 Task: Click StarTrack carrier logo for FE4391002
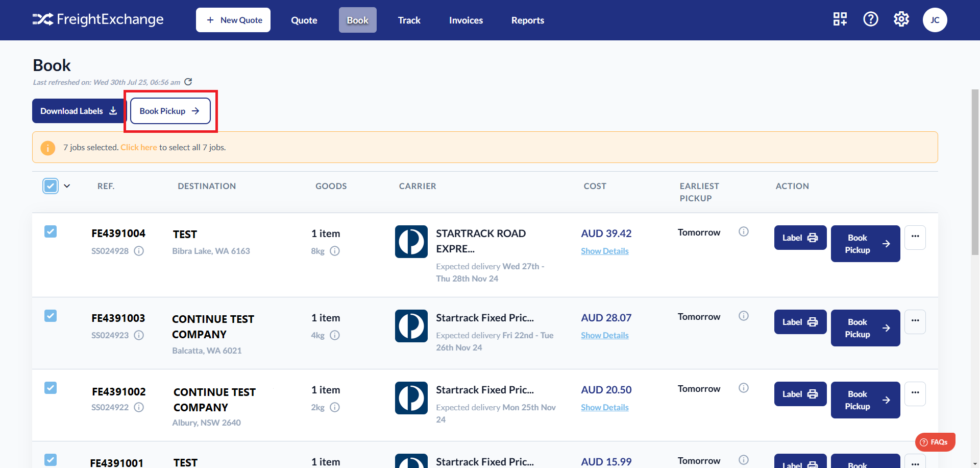coord(411,398)
